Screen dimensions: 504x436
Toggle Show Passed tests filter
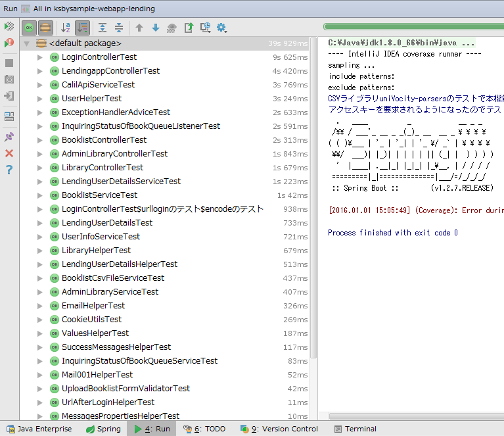[x=29, y=28]
